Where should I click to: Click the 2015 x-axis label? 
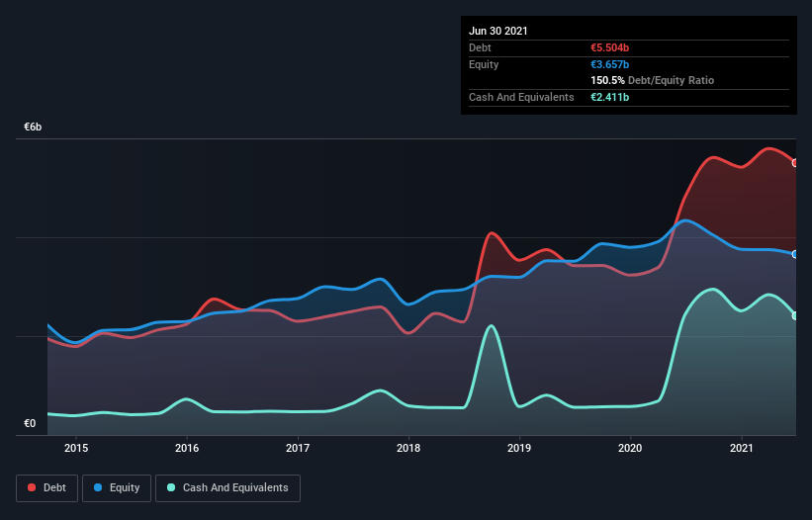tap(76, 448)
